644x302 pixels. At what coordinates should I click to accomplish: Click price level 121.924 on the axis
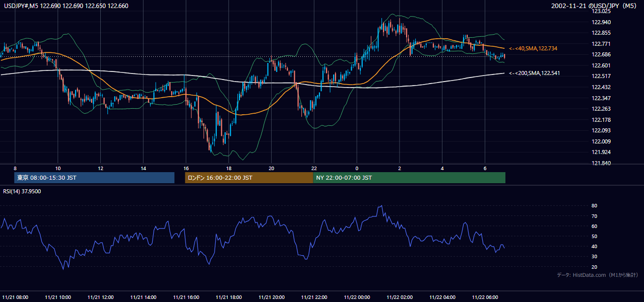pos(601,152)
